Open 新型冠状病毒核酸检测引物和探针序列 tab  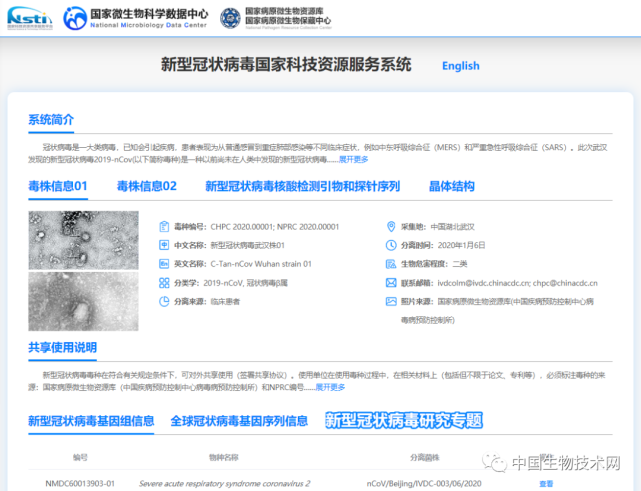coord(303,186)
